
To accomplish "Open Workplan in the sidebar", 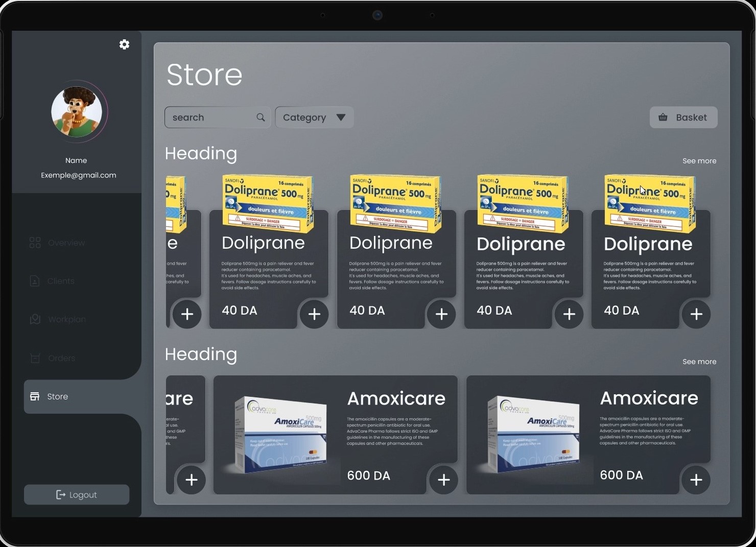I will click(58, 319).
